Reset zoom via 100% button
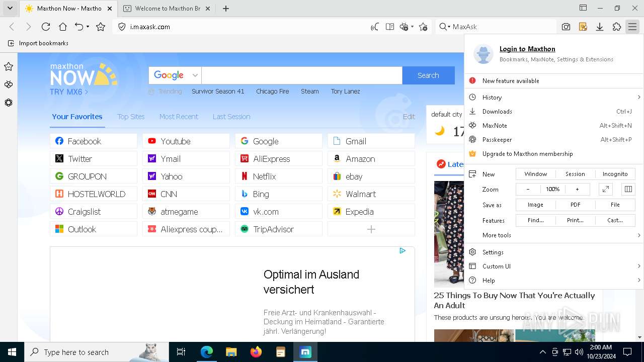Image resolution: width=644 pixels, height=362 pixels. coord(552,189)
